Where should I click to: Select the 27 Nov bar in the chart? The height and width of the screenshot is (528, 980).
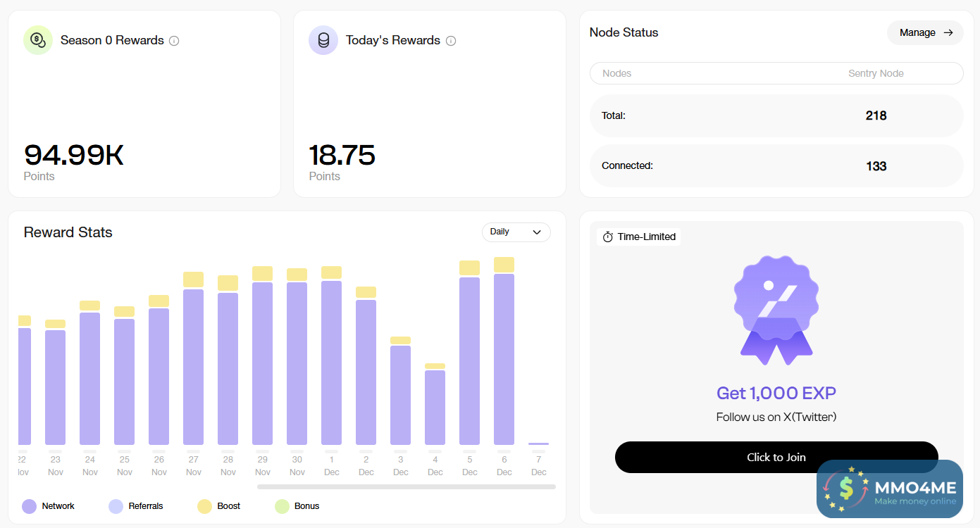click(193, 358)
